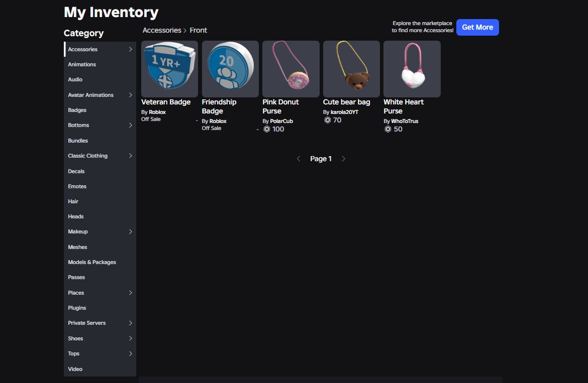Expand the Bottoms category chevron

(x=131, y=125)
